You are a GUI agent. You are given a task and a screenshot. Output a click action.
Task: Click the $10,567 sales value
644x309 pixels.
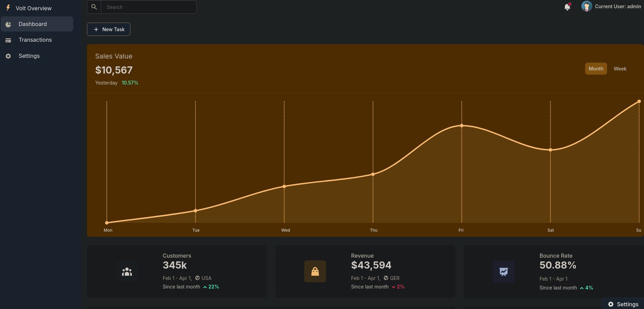114,70
